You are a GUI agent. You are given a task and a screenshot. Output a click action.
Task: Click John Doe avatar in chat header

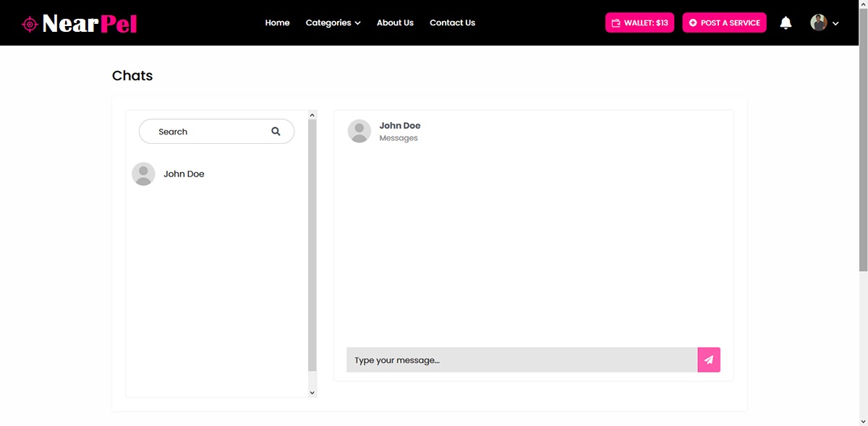359,132
